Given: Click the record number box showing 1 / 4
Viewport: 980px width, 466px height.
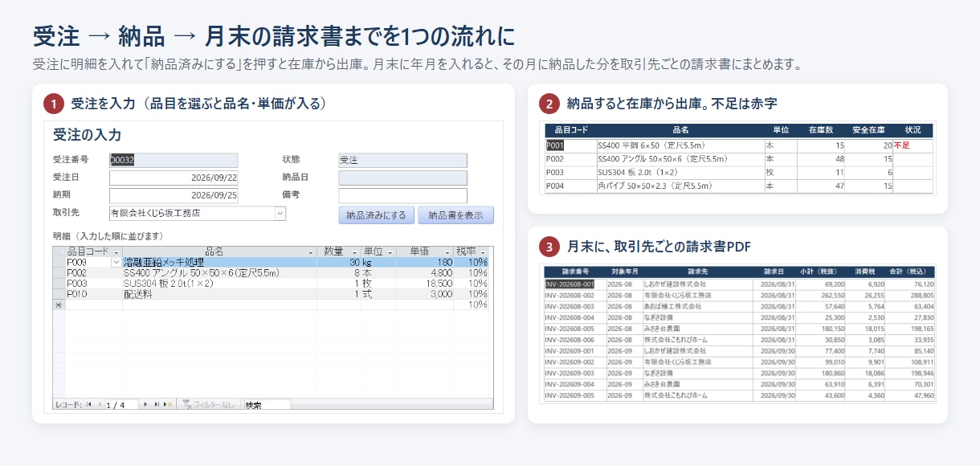Looking at the screenshot, I should [122, 405].
